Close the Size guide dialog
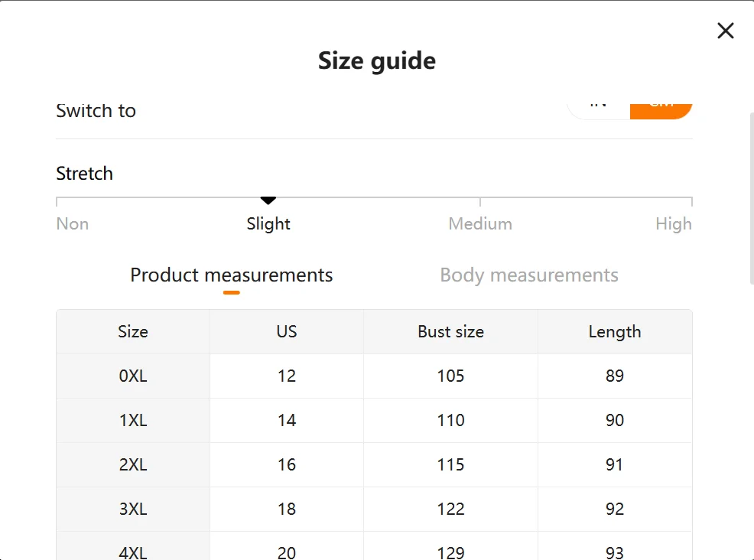Image resolution: width=754 pixels, height=560 pixels. click(x=725, y=31)
